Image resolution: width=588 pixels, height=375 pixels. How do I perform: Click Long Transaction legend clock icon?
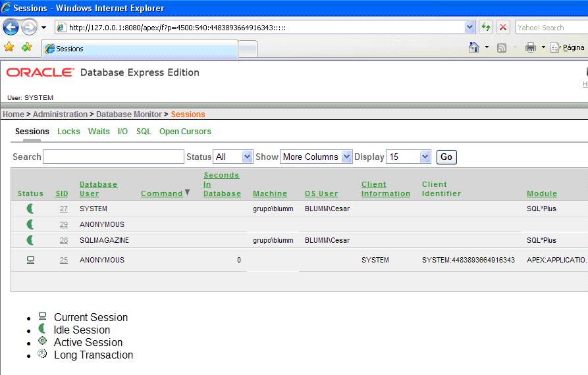[x=42, y=353]
